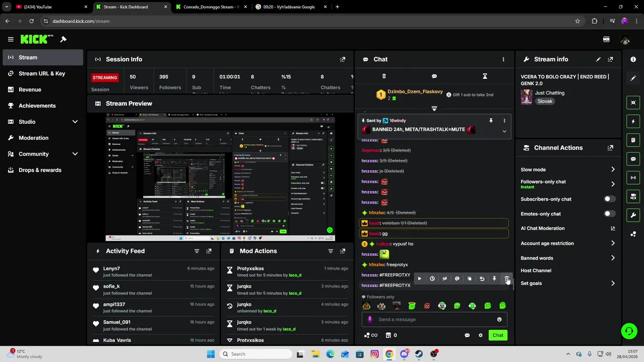Unpin the message sent by 16windy
This screenshot has height=362, width=644.
tap(491, 121)
